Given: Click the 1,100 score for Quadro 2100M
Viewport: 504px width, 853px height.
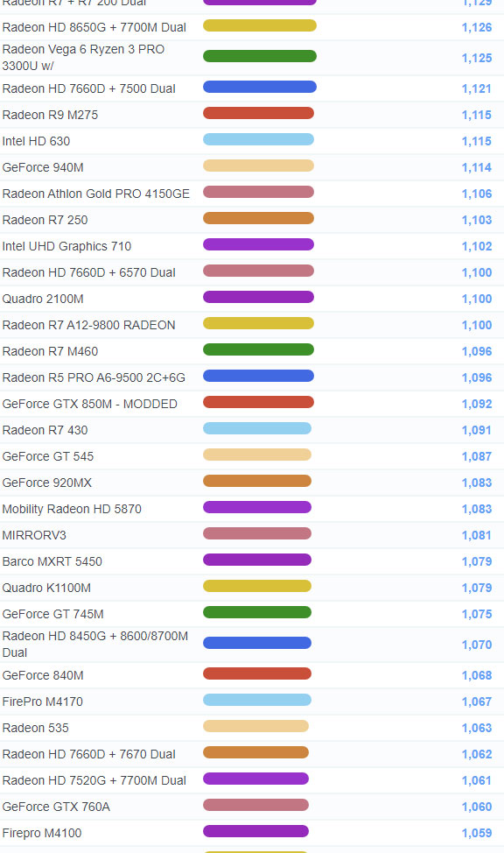Looking at the screenshot, I should tap(477, 300).
